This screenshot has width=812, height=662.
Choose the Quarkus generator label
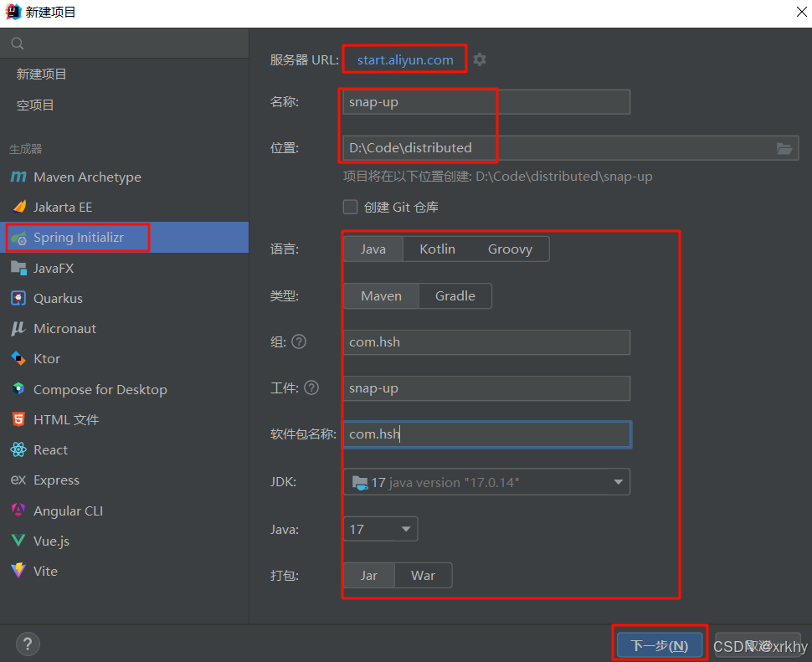pyautogui.click(x=58, y=299)
